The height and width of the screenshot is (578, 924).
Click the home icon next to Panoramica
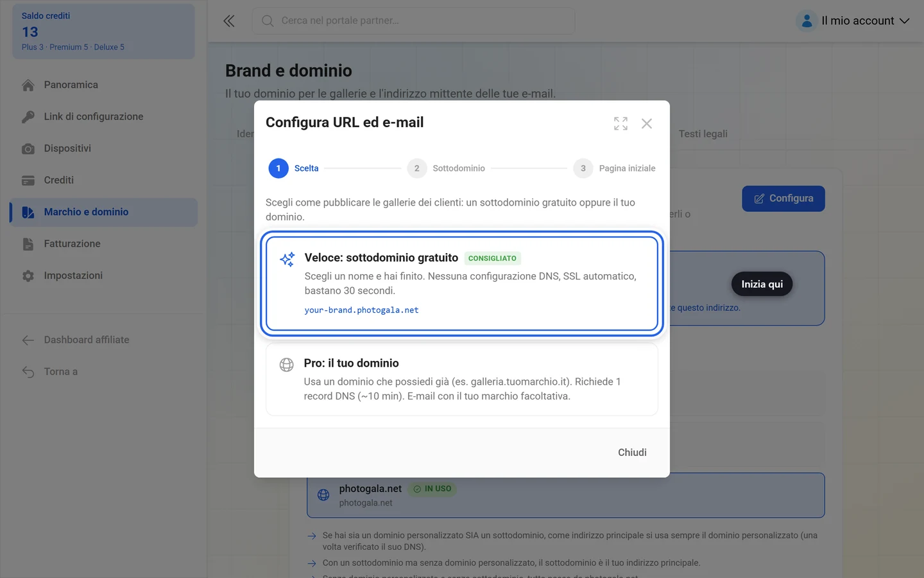point(28,85)
